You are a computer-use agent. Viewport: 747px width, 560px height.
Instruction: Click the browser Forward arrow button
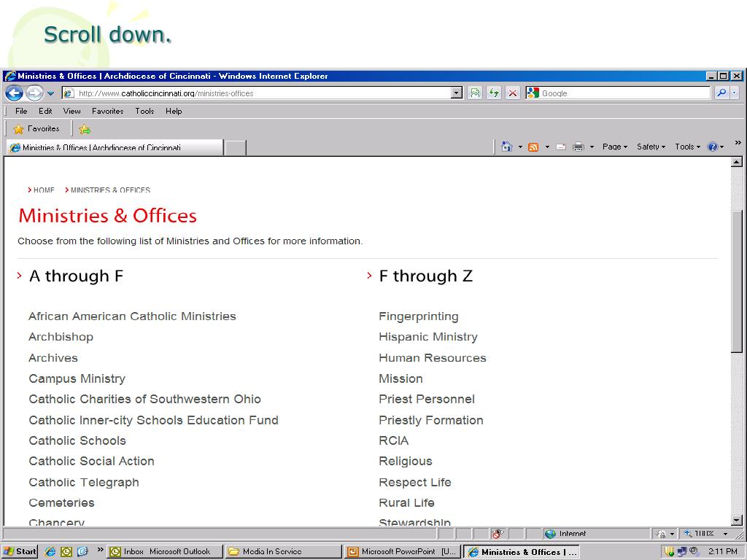pyautogui.click(x=34, y=93)
